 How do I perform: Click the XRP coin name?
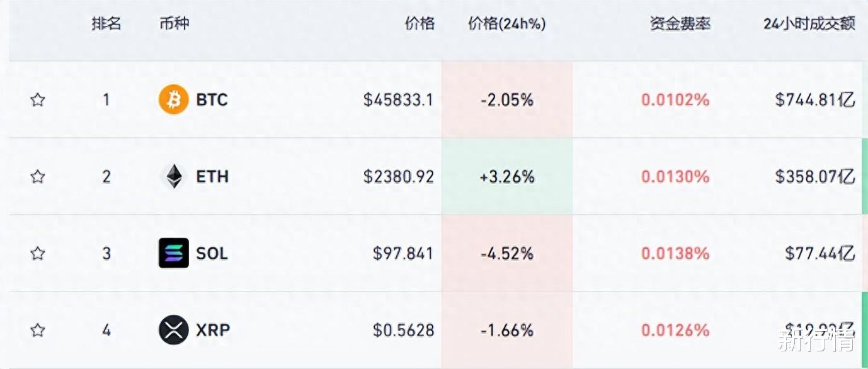pyautogui.click(x=213, y=330)
